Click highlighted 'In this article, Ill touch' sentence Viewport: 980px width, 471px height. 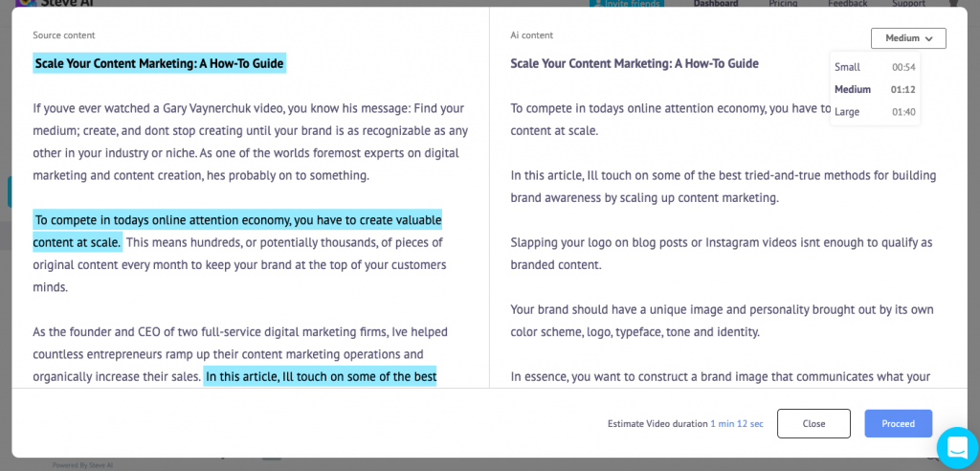(x=320, y=376)
